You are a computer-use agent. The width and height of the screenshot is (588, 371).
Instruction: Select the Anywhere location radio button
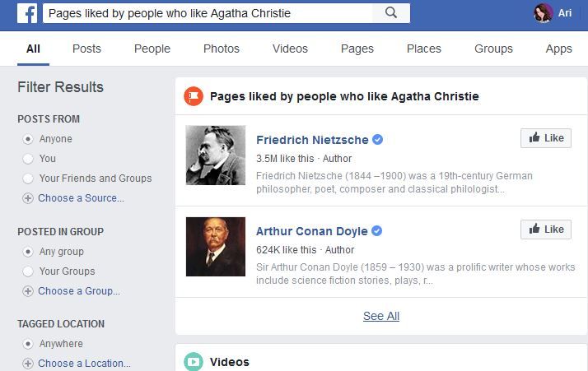[x=28, y=344]
